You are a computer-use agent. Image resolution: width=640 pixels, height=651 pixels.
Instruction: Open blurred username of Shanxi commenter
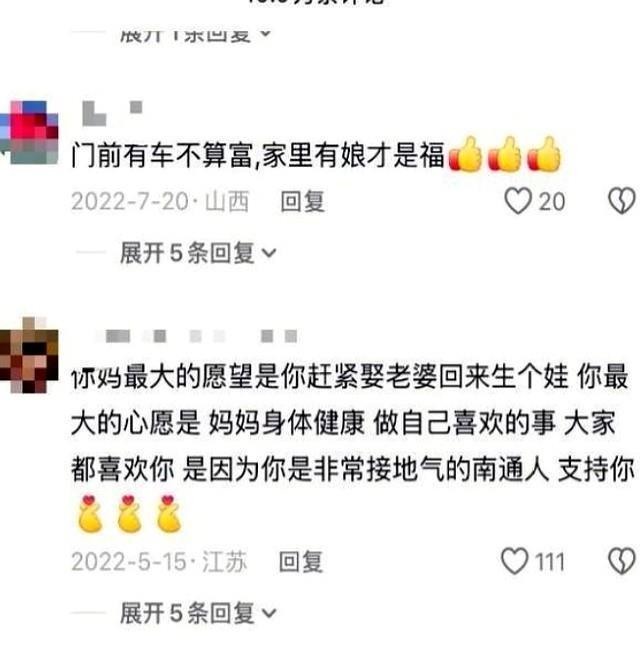112,113
